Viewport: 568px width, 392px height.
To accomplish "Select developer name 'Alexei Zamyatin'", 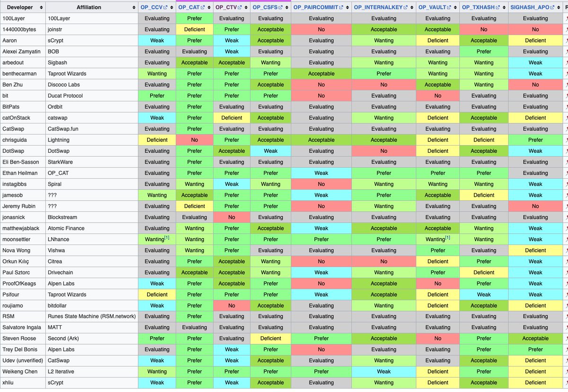I will pos(22,52).
